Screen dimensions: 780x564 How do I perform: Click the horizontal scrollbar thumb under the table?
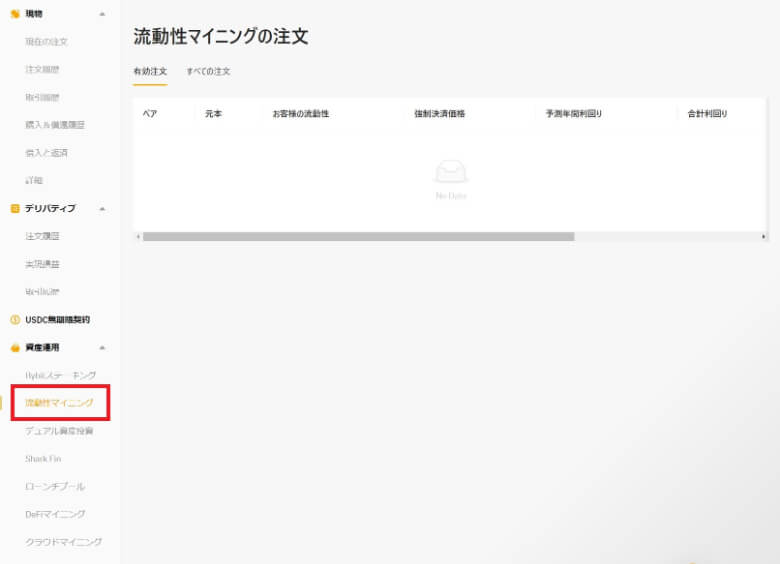(359, 237)
